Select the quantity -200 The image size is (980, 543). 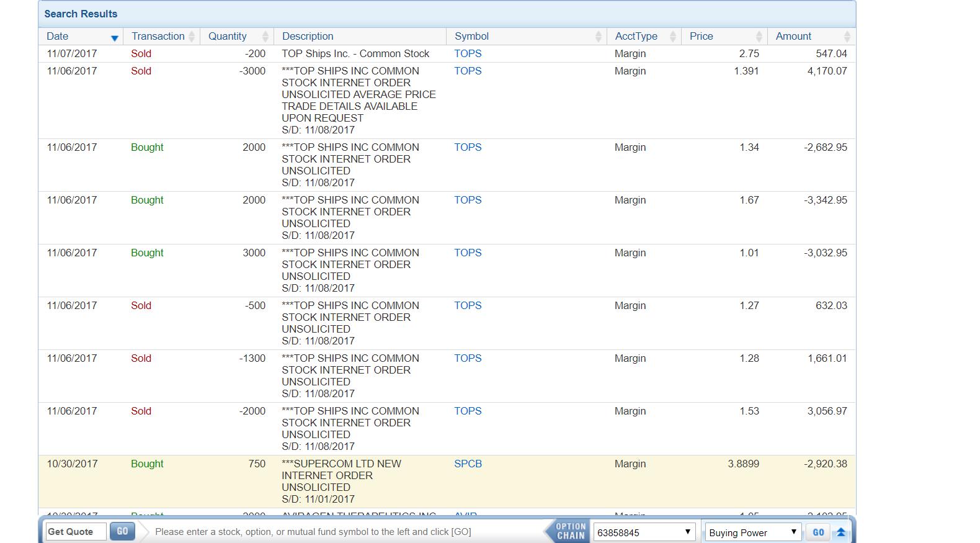[x=255, y=54]
